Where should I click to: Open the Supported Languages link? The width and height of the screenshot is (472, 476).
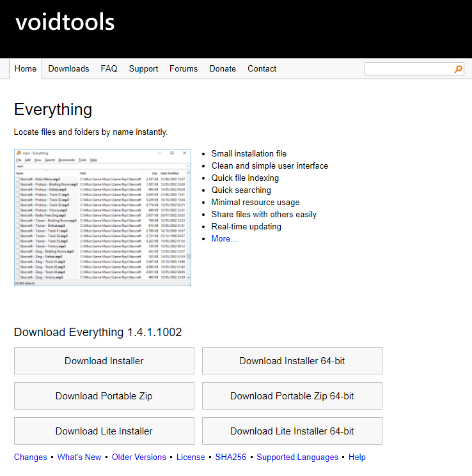click(297, 457)
